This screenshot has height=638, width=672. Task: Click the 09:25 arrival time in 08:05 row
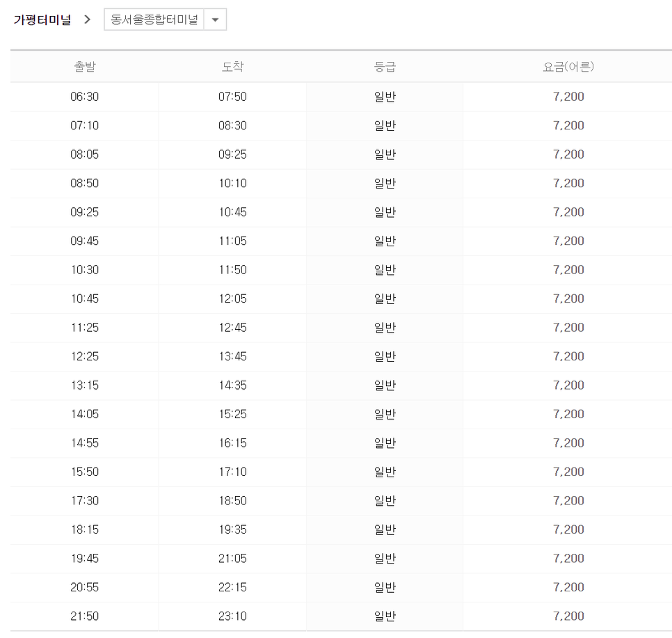tap(233, 154)
